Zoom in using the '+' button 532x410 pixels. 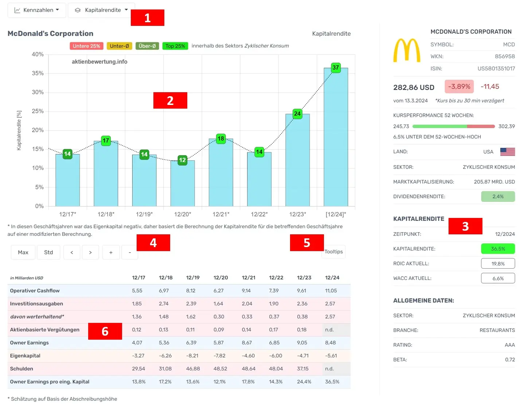tap(111, 252)
